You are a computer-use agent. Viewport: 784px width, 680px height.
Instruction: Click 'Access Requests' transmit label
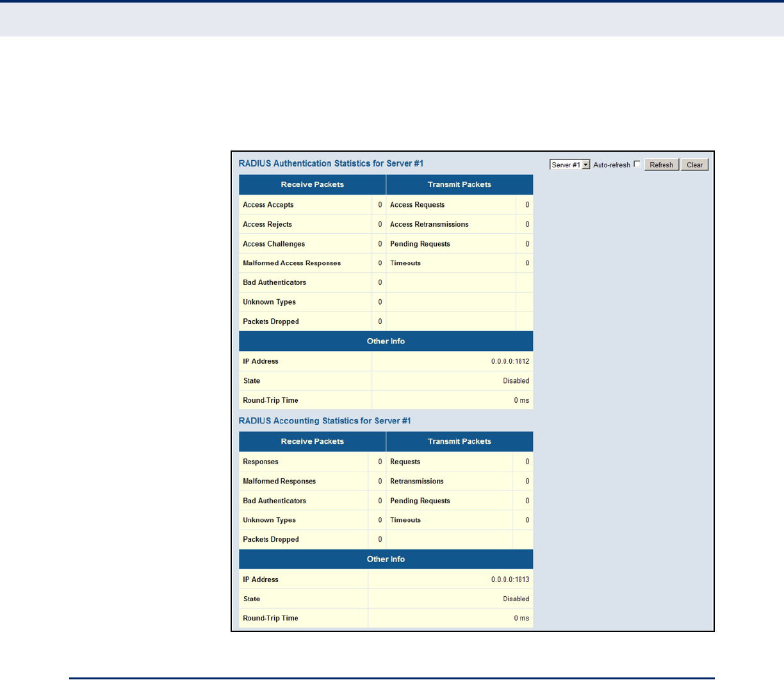(x=417, y=205)
